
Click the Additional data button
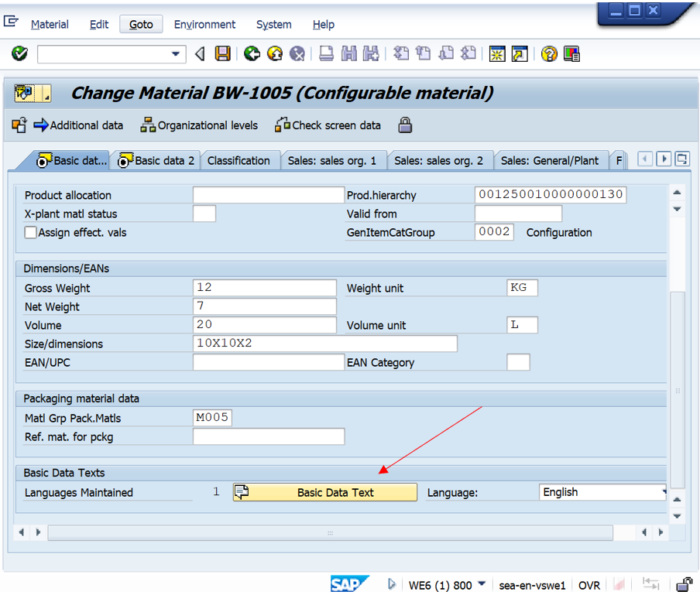coord(78,125)
